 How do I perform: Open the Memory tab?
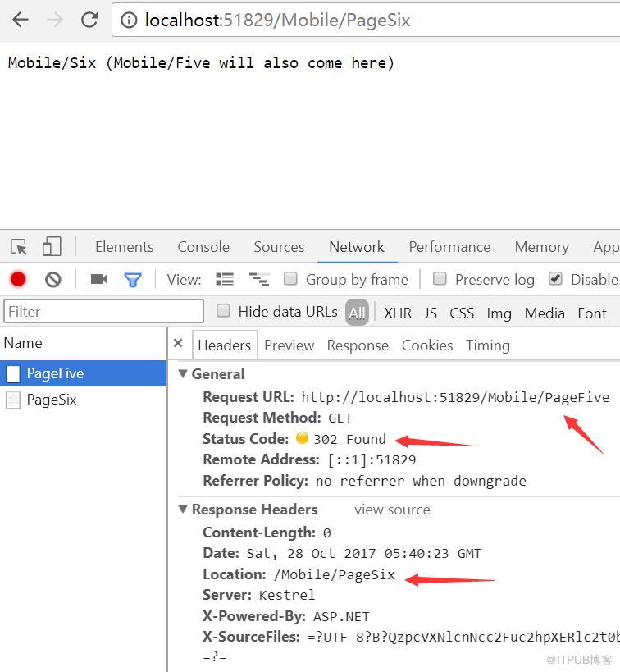tap(541, 247)
